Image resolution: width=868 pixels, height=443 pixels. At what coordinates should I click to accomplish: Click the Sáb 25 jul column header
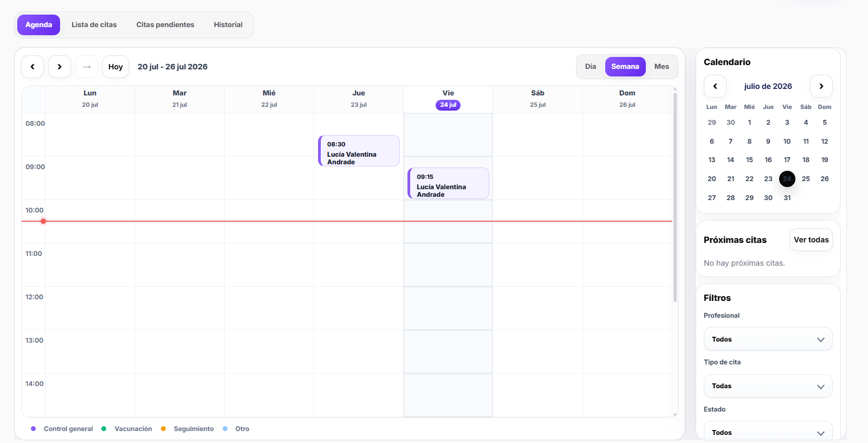coord(537,99)
